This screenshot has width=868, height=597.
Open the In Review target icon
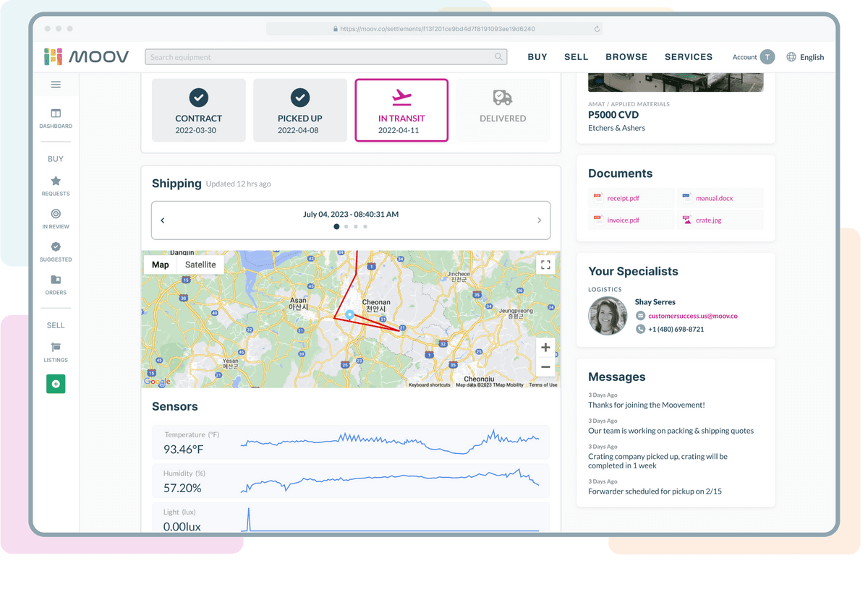pyautogui.click(x=56, y=215)
